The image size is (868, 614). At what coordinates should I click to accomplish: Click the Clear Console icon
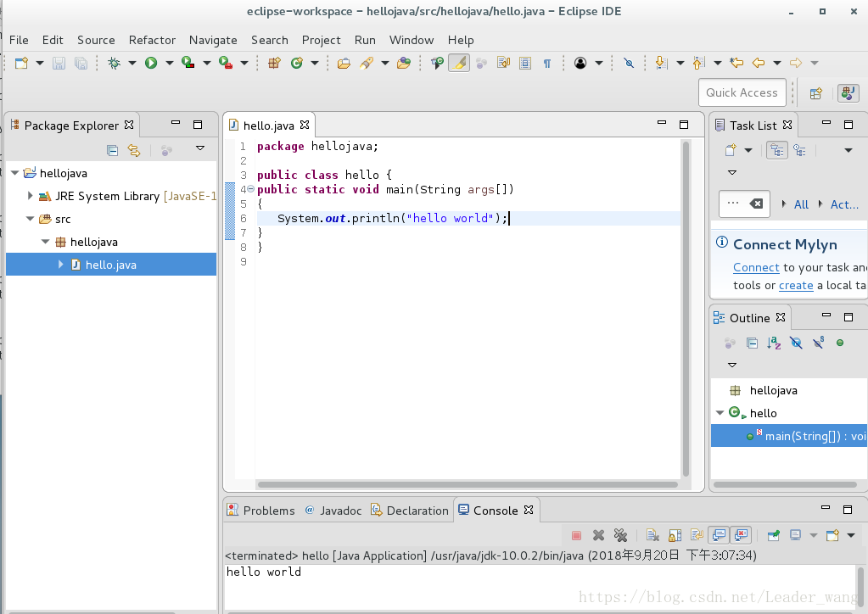(652, 535)
